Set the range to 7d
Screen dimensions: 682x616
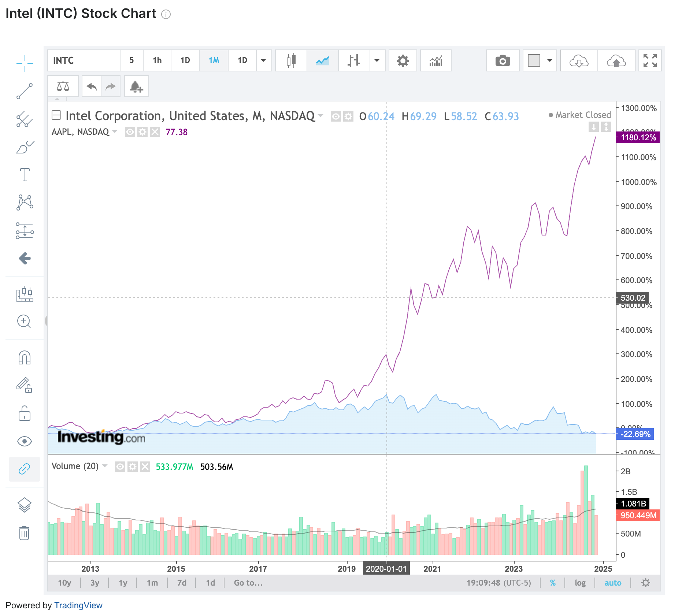click(x=182, y=583)
